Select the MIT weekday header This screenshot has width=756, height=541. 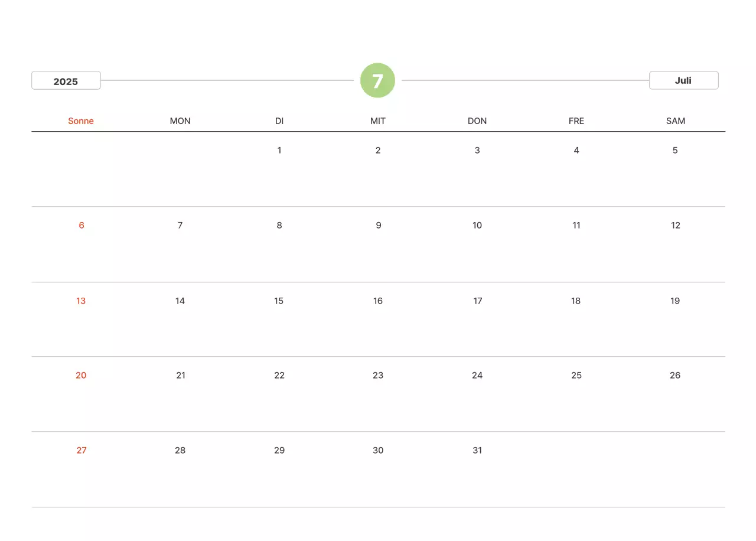tap(378, 121)
